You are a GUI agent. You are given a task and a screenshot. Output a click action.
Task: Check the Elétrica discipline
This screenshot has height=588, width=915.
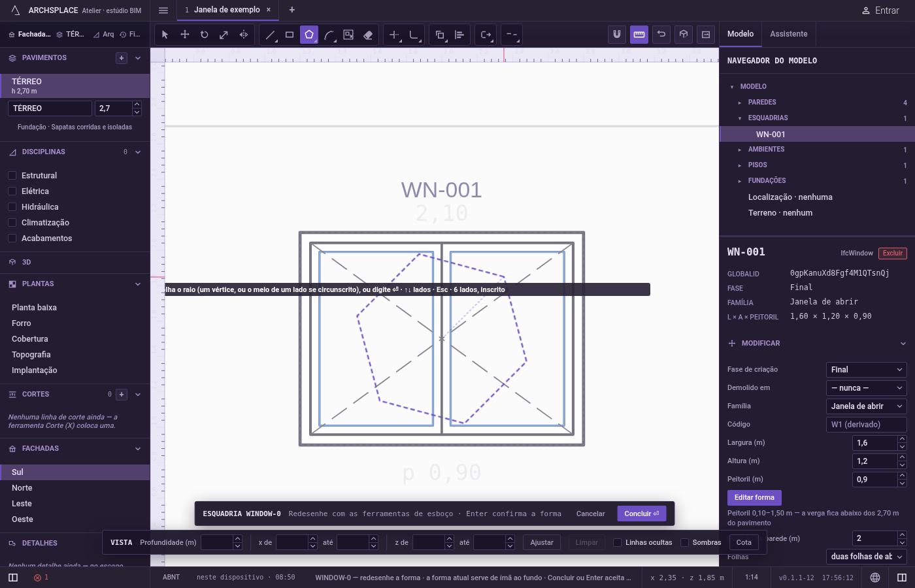(12, 191)
